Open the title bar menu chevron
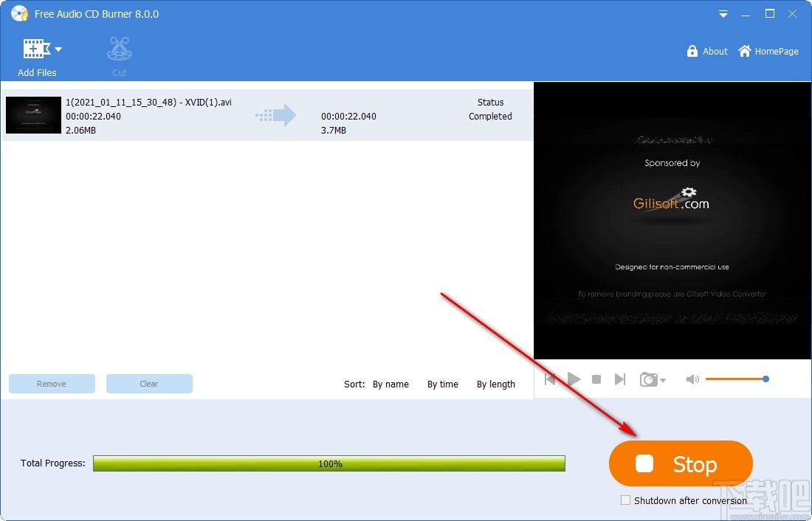The image size is (812, 521). coord(723,13)
